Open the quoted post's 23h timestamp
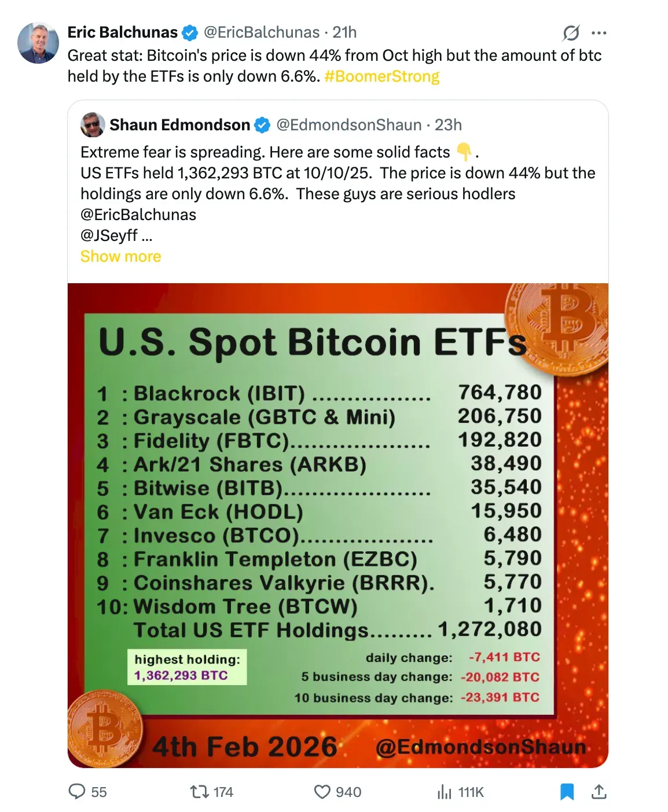 448,125
